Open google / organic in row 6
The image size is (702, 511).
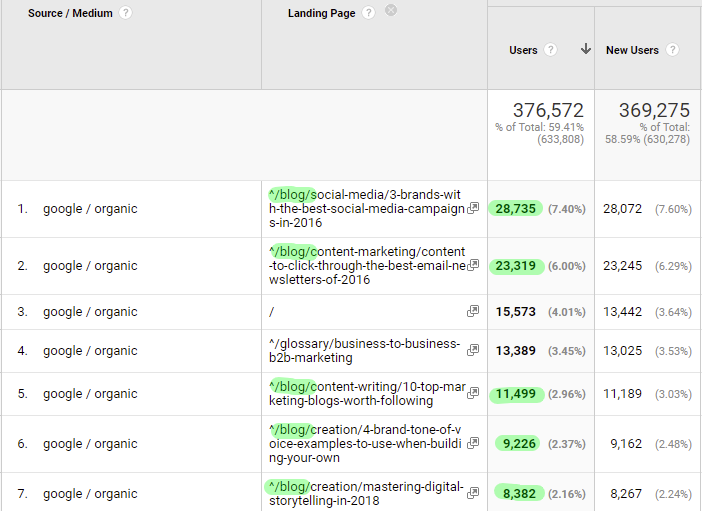click(x=90, y=444)
